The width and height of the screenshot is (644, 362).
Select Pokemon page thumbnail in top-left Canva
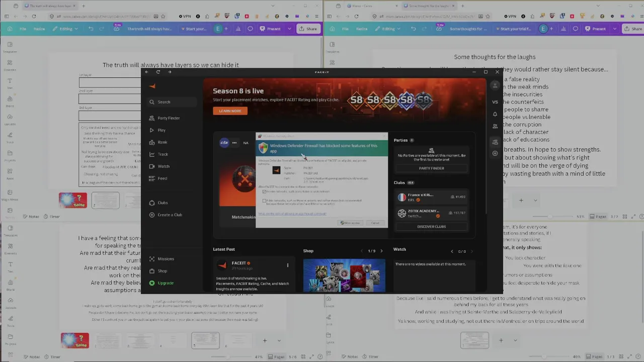click(73, 200)
